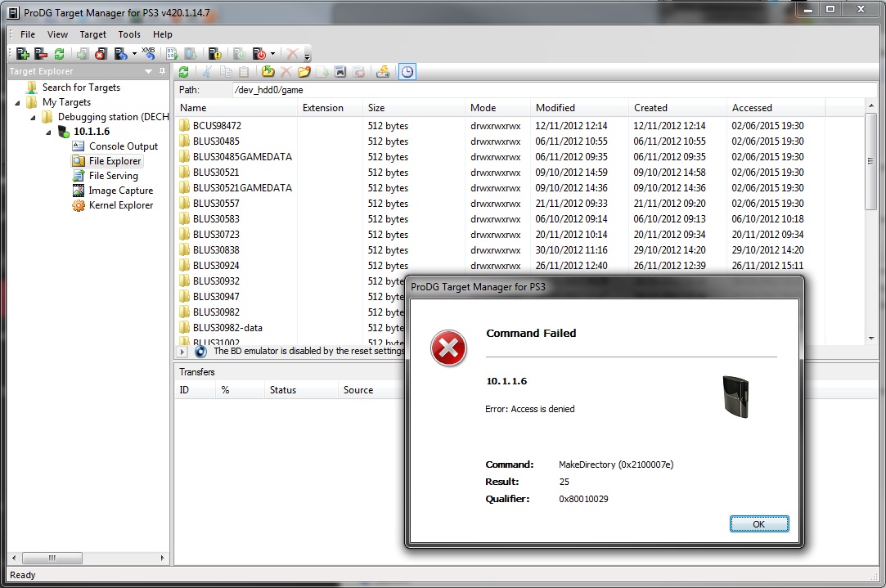Viewport: 886px width, 588px height.
Task: Select the BLUS30838 folder
Action: (x=216, y=249)
